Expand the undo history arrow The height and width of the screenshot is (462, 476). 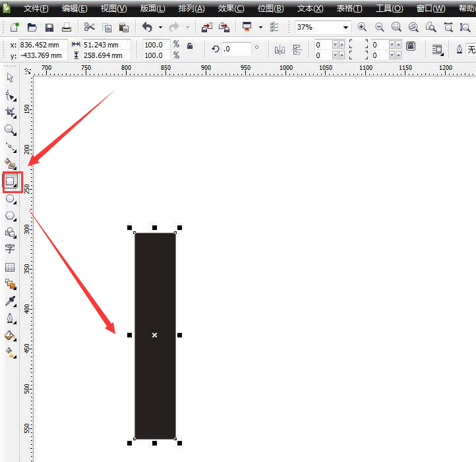point(160,28)
